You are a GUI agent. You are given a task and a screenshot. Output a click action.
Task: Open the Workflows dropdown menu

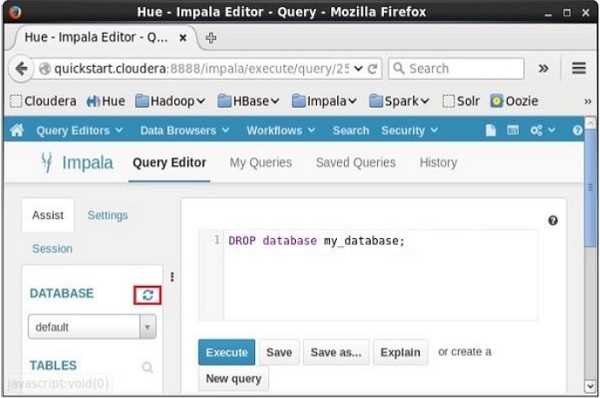pyautogui.click(x=281, y=130)
